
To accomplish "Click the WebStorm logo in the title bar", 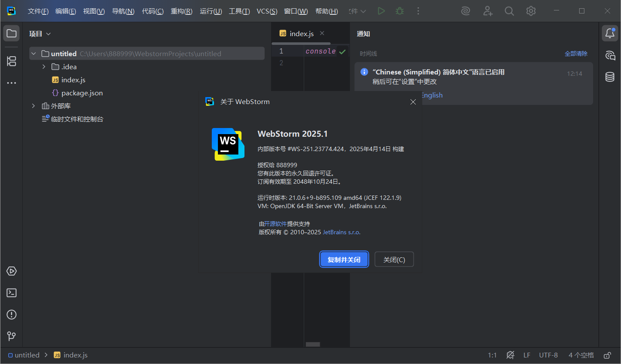I will [x=11, y=11].
